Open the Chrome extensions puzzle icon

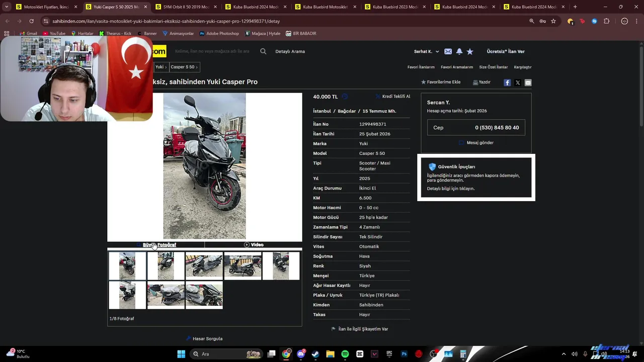click(606, 21)
